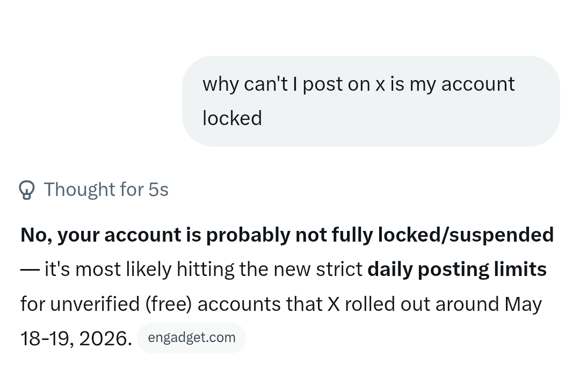
Task: Open the engadget.com source citation
Action: coord(192,338)
